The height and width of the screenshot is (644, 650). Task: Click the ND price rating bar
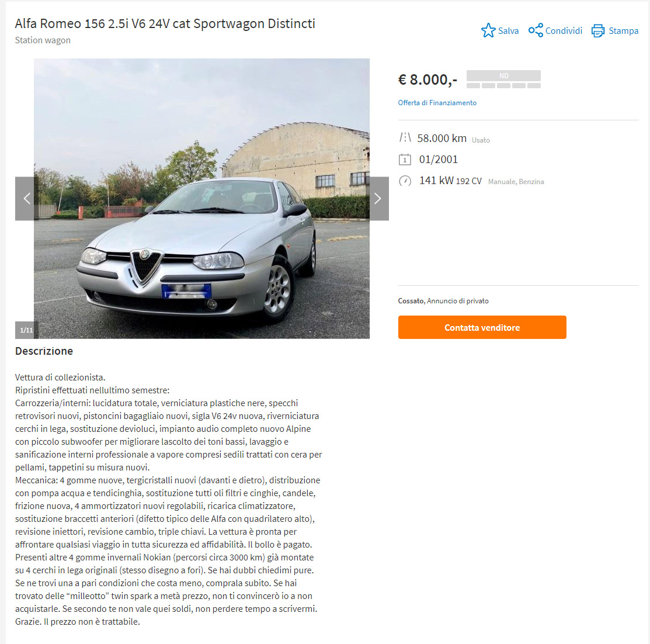[503, 79]
